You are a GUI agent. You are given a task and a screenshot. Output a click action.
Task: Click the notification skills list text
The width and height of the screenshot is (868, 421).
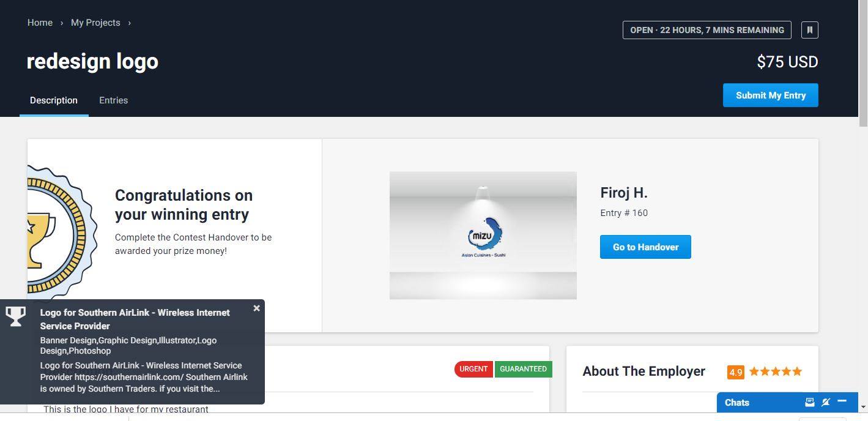point(128,346)
